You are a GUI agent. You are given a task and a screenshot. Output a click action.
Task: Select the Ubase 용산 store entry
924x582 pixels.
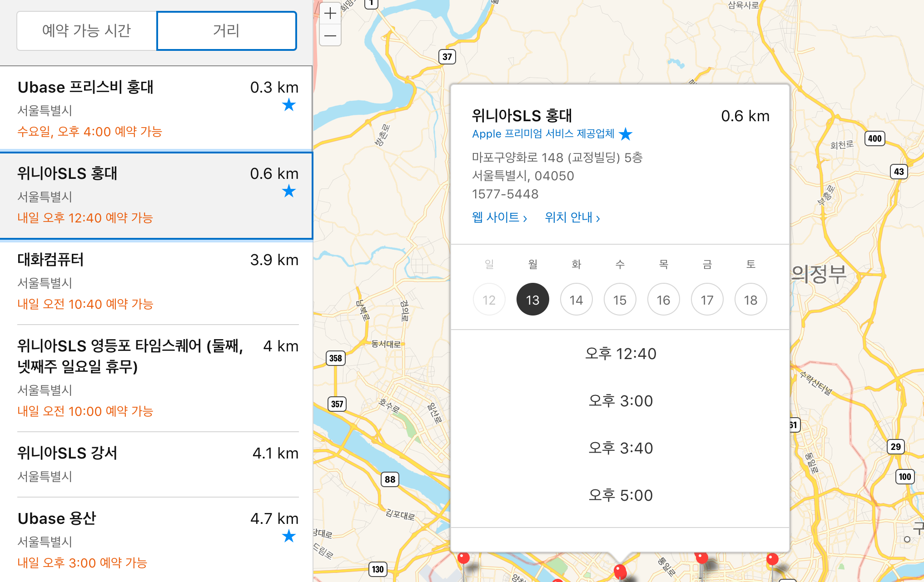[156, 539]
